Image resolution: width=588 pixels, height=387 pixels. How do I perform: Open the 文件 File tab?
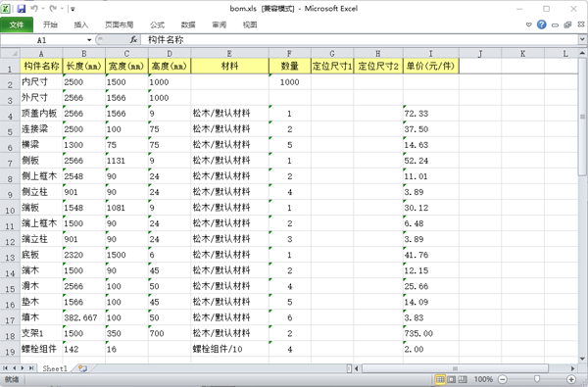[x=17, y=24]
